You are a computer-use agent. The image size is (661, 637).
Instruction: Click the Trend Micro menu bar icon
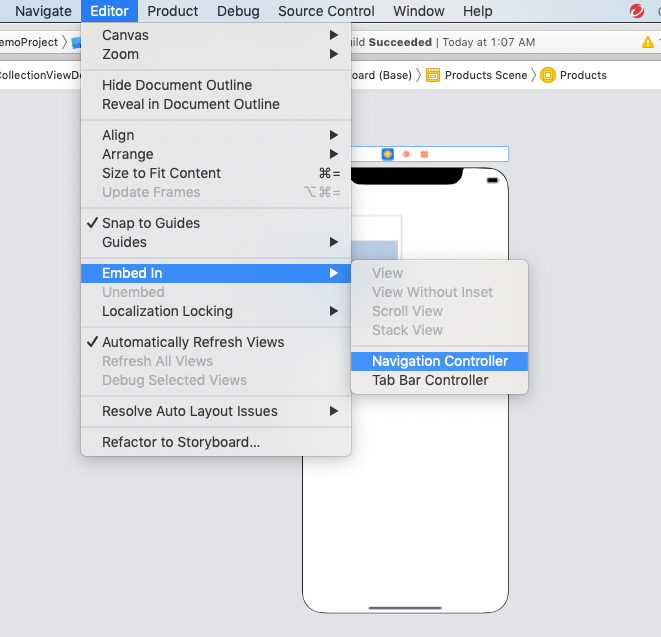pyautogui.click(x=637, y=11)
